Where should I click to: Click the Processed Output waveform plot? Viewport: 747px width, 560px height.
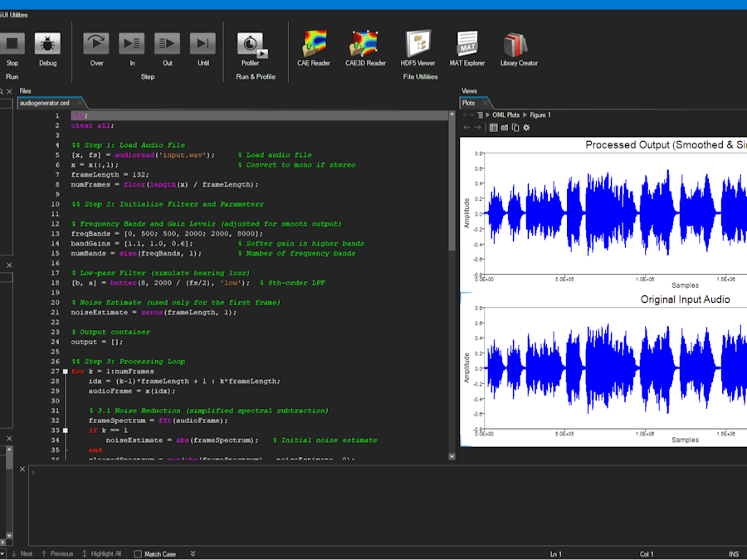click(614, 213)
